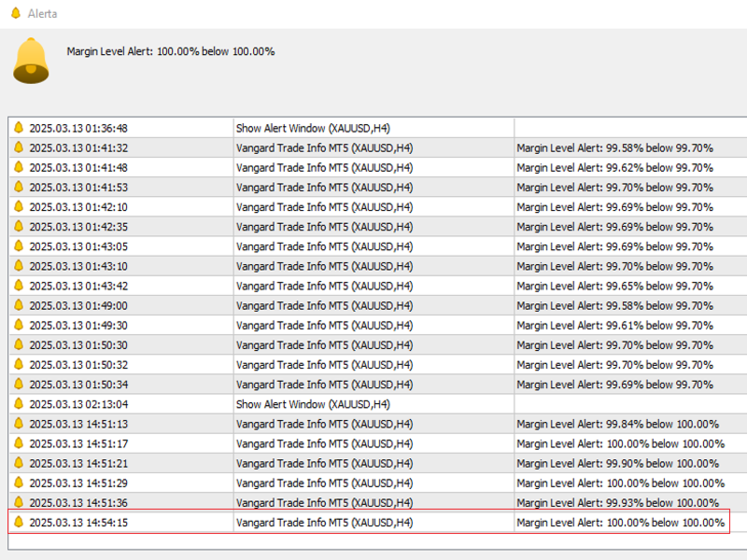Select timestamp 2025.03.13 01:43:05
Viewport: 747px width, 560px height.
[x=78, y=246]
